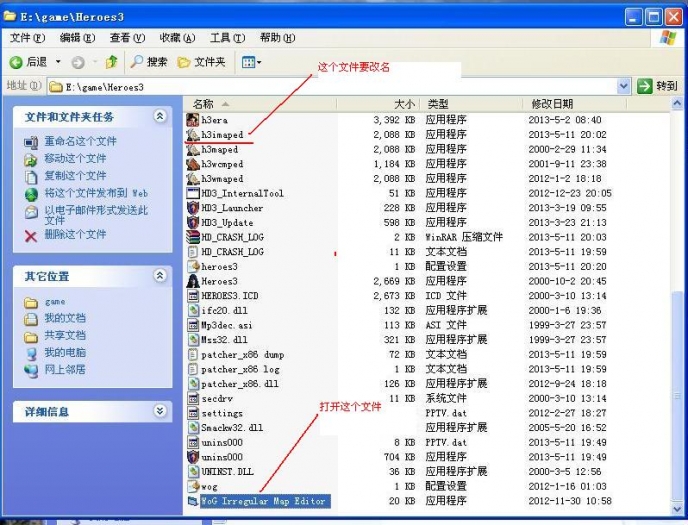The image size is (688, 525).
Task: Click the Go (转到) button
Action: pos(657,86)
